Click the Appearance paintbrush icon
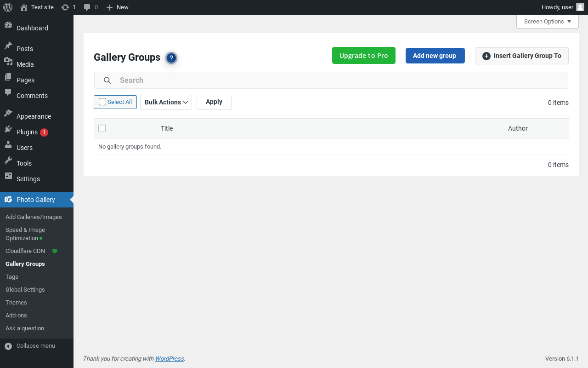The image size is (588, 368). (x=8, y=113)
